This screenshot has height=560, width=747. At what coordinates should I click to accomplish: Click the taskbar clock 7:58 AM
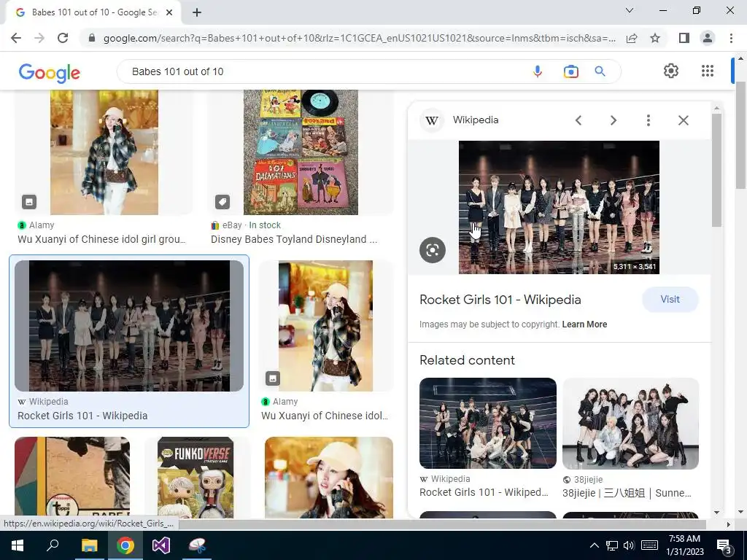[x=684, y=539]
